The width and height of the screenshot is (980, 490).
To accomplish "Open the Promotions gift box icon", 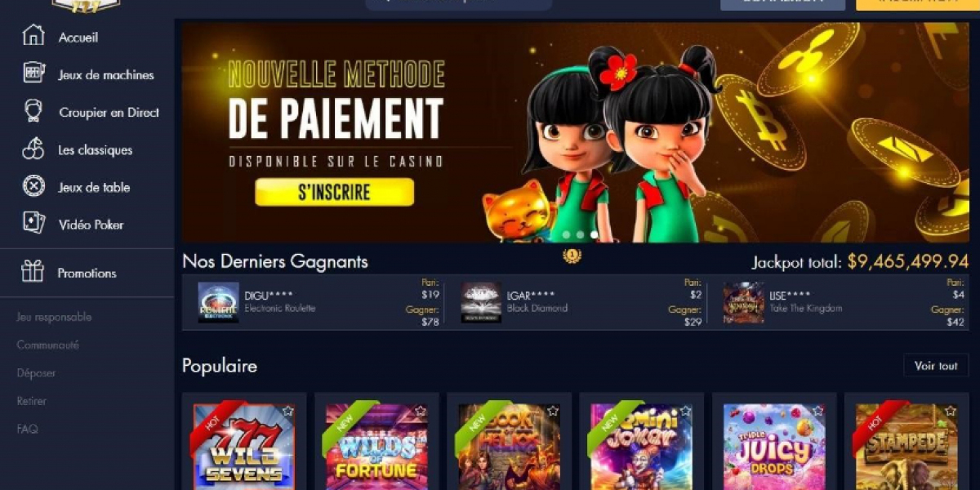I will coord(33,272).
